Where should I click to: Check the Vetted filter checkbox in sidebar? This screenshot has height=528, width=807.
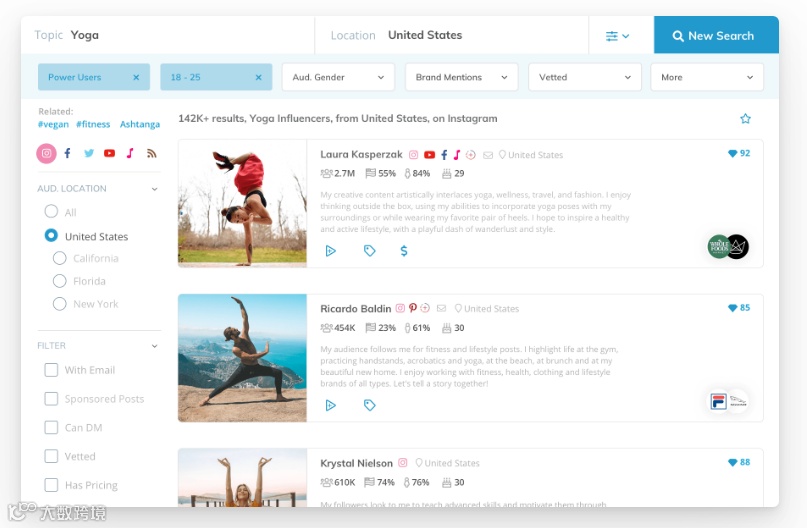click(x=51, y=456)
